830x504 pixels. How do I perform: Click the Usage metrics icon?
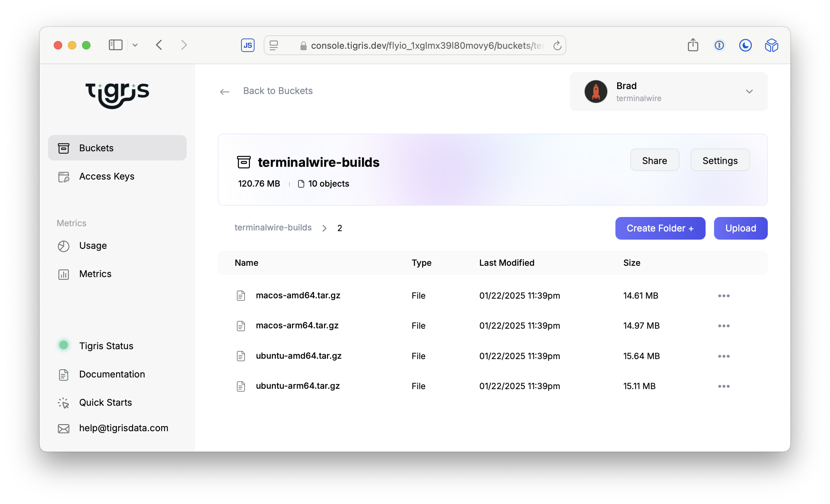(x=64, y=246)
